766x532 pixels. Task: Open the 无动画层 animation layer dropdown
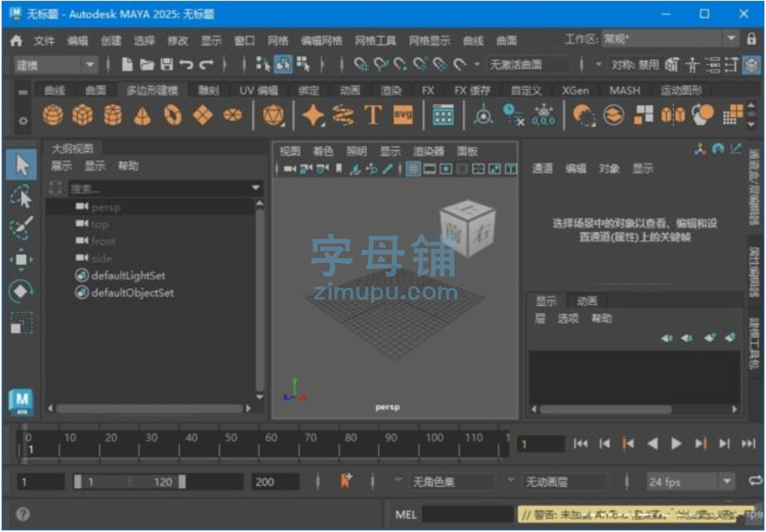point(566,482)
